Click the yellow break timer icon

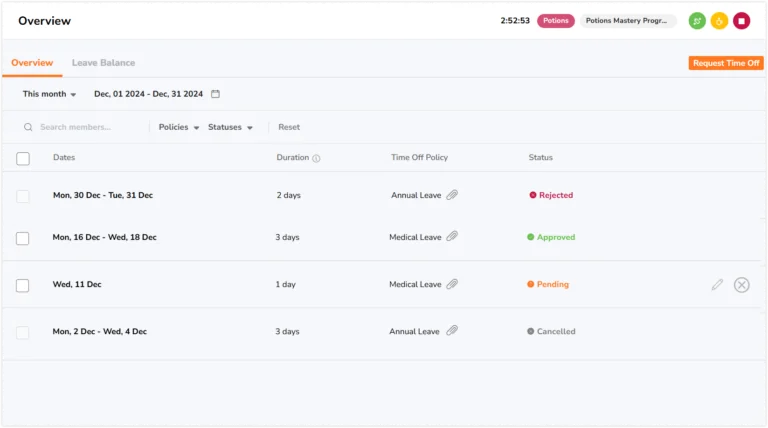coord(719,21)
